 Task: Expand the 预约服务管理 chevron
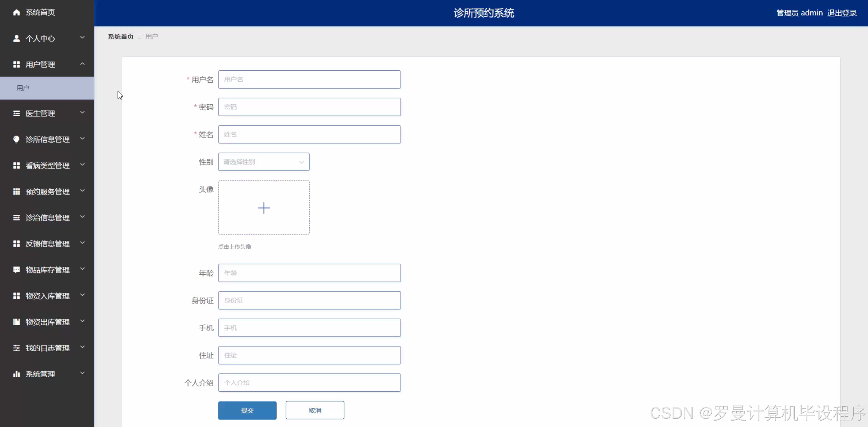pos(82,191)
